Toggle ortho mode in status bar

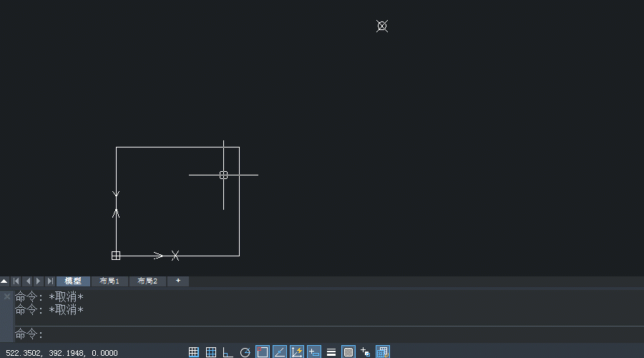click(x=228, y=352)
